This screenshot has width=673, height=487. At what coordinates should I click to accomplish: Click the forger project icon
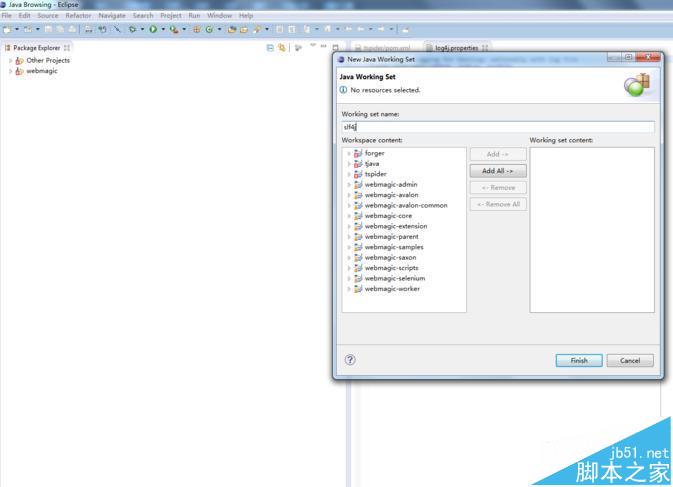pos(358,153)
